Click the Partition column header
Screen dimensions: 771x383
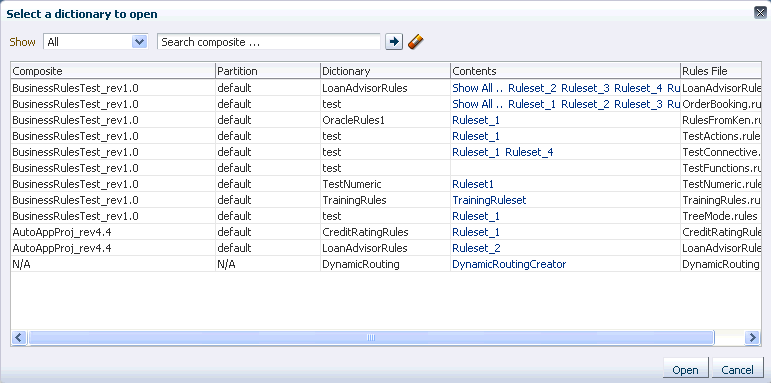pos(268,71)
